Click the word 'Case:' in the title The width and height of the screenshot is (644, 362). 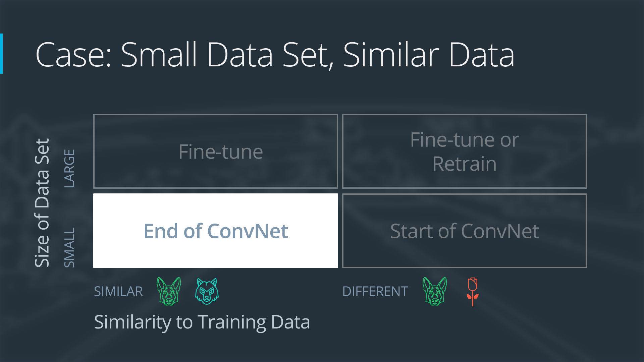click(x=73, y=55)
